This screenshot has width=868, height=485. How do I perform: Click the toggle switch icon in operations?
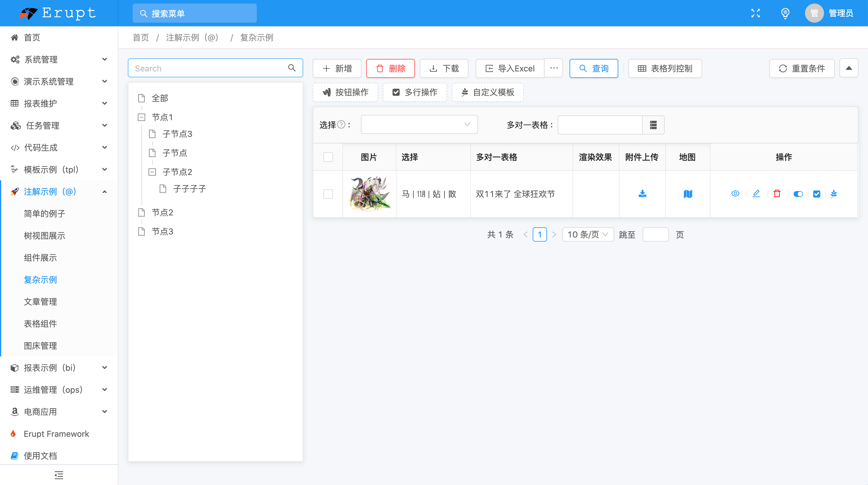(x=798, y=194)
